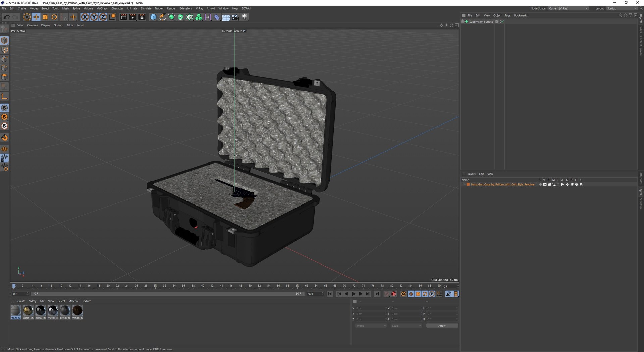
Task: Toggle solo dot for Hard_Gun_Case layer
Action: (x=540, y=184)
